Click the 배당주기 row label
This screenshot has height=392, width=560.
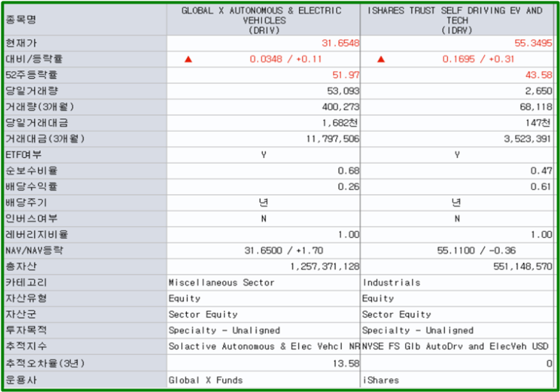point(26,203)
